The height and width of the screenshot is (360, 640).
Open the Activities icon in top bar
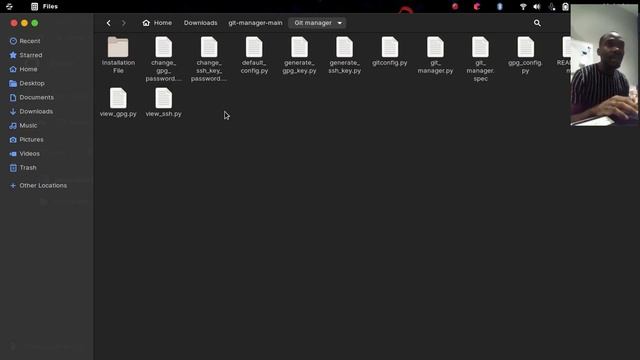[9, 7]
